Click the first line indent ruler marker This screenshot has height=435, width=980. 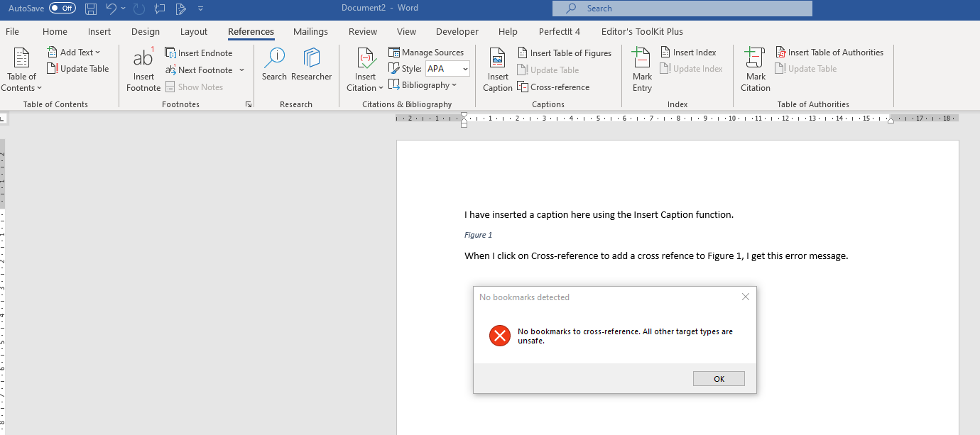[x=464, y=116]
